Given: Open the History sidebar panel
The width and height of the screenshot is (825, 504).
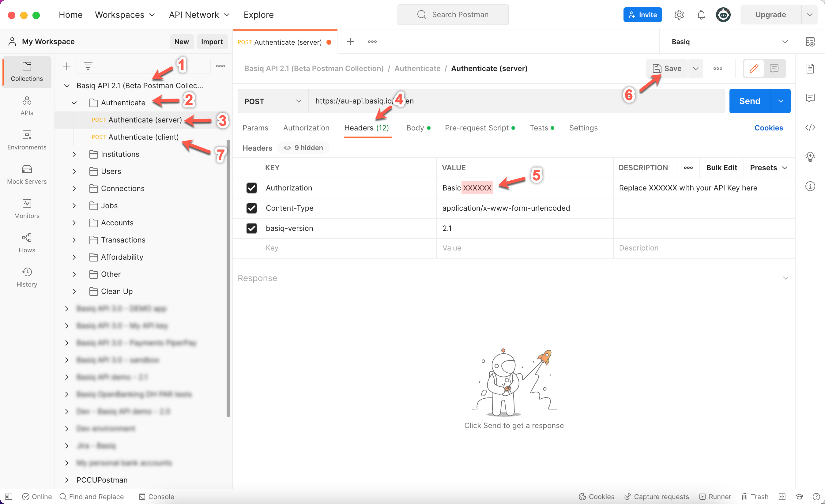Looking at the screenshot, I should click(x=27, y=277).
